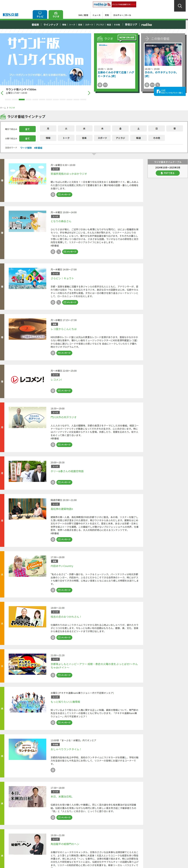This screenshot has height=868, width=188.
Task: Filter lineup by アニラジ category
Action: [120, 138]
